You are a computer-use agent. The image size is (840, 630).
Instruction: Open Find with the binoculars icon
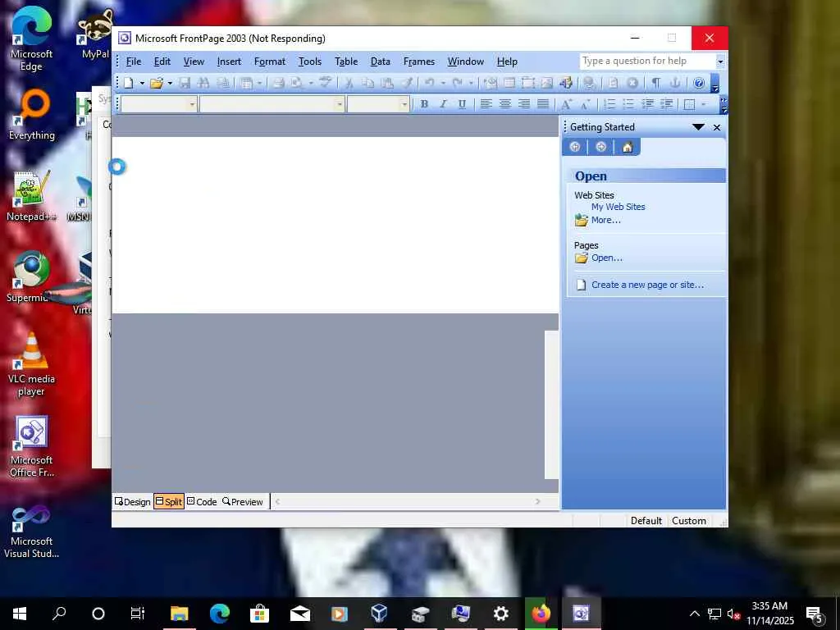click(x=203, y=83)
